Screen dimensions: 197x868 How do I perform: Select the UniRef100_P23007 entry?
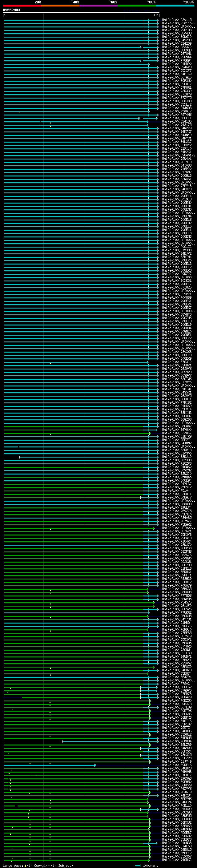click(177, 664)
